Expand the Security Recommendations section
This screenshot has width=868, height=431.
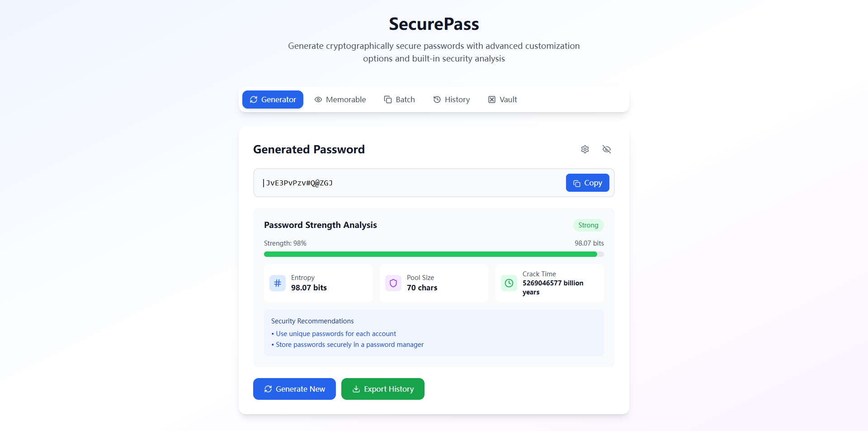click(x=312, y=321)
